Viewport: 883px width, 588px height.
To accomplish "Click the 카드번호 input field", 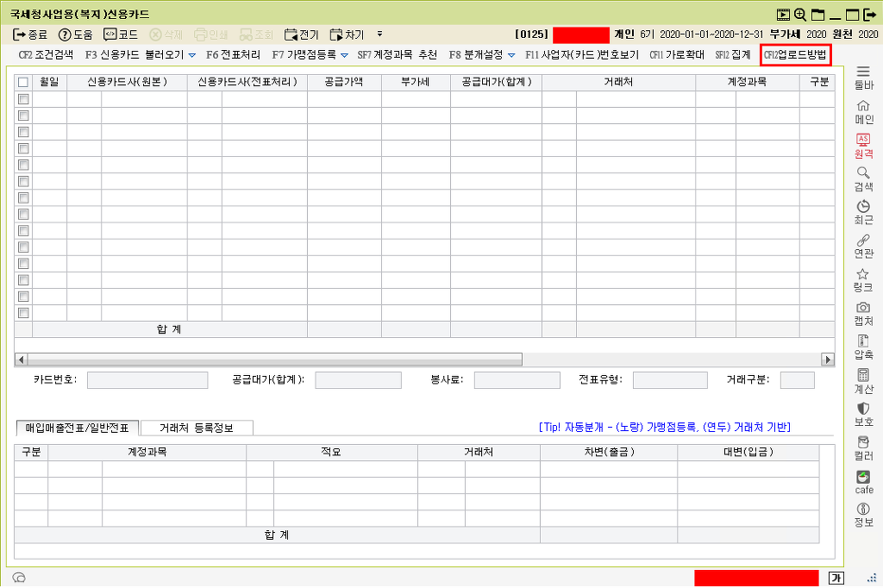I will tap(147, 380).
